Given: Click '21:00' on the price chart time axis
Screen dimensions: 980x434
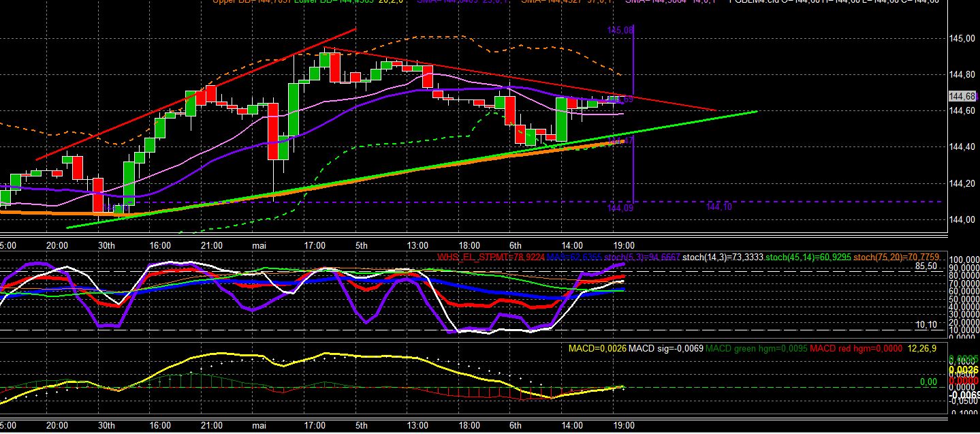Looking at the screenshot, I should coord(211,245).
